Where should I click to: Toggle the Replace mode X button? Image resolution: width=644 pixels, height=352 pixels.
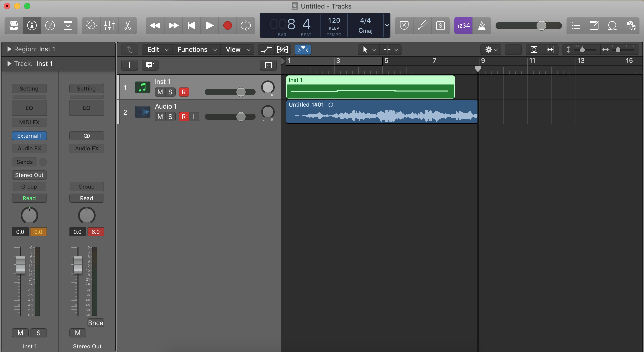click(x=404, y=25)
